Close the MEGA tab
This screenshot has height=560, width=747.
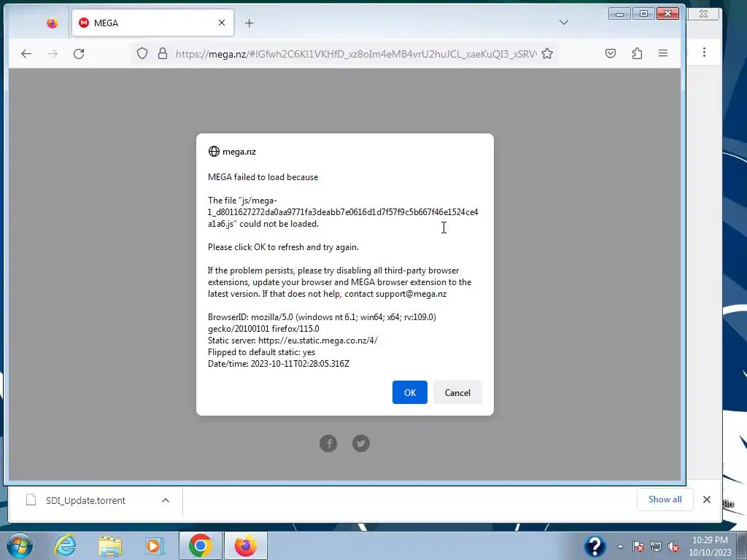coord(222,23)
